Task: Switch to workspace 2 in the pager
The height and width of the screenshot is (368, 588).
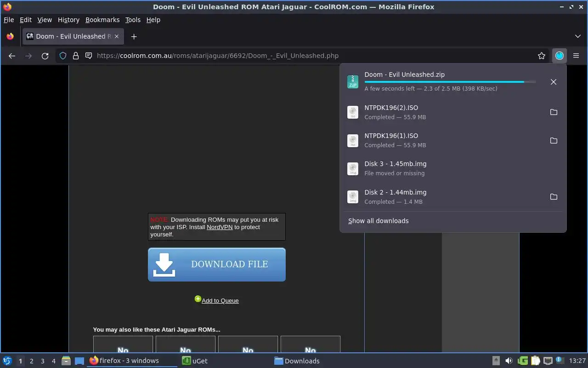Action: [31, 361]
